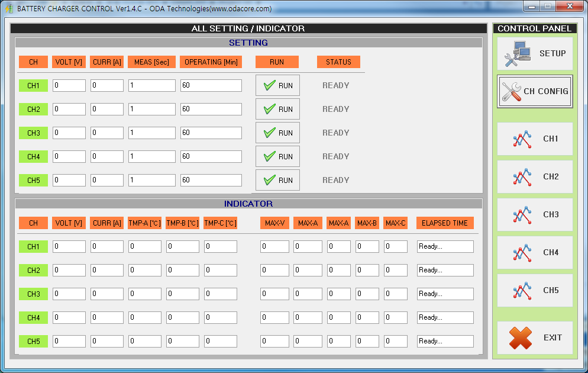Click CH5 ELAPSED TIME Ready box
588x373 pixels.
click(445, 341)
